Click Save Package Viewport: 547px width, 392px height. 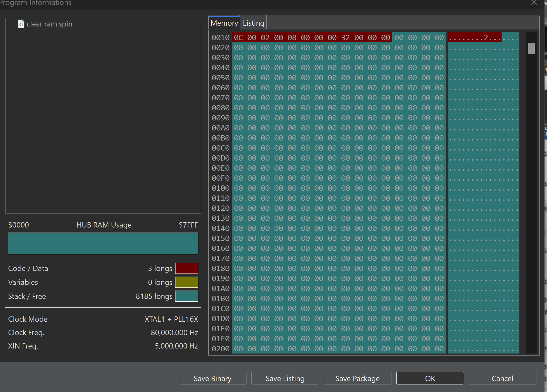click(357, 378)
